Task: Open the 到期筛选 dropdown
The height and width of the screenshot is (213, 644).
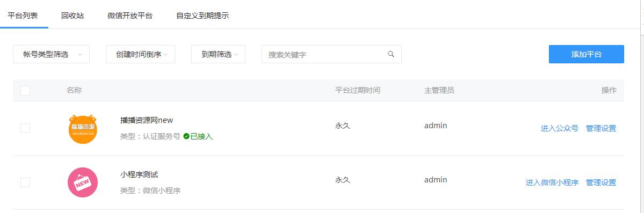Action: (x=218, y=55)
